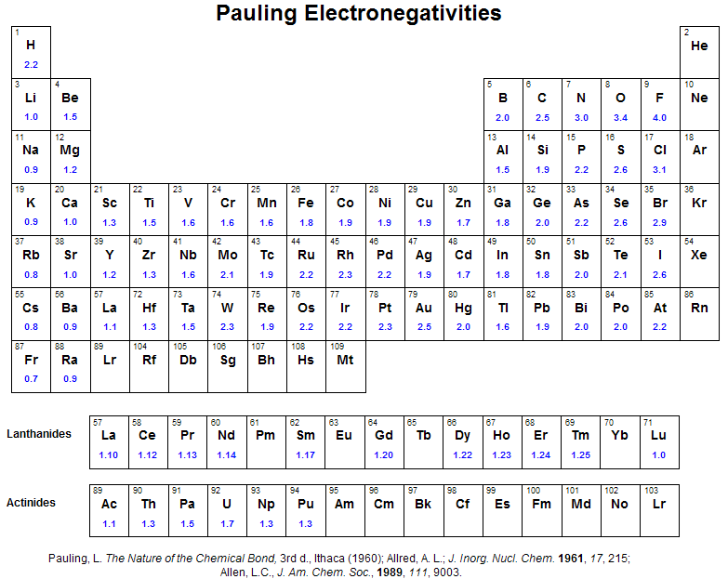Click the tungsten (W) symbol
728x579 pixels.
227,308
